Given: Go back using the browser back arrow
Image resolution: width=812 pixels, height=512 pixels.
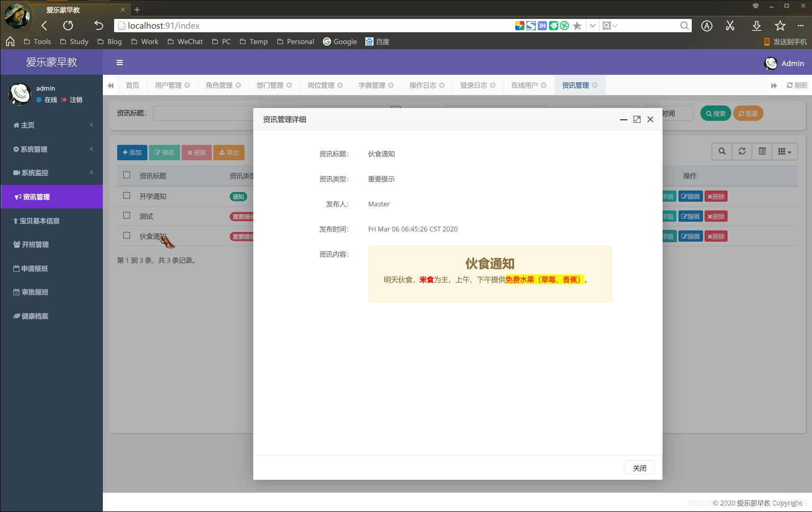Looking at the screenshot, I should pyautogui.click(x=44, y=26).
